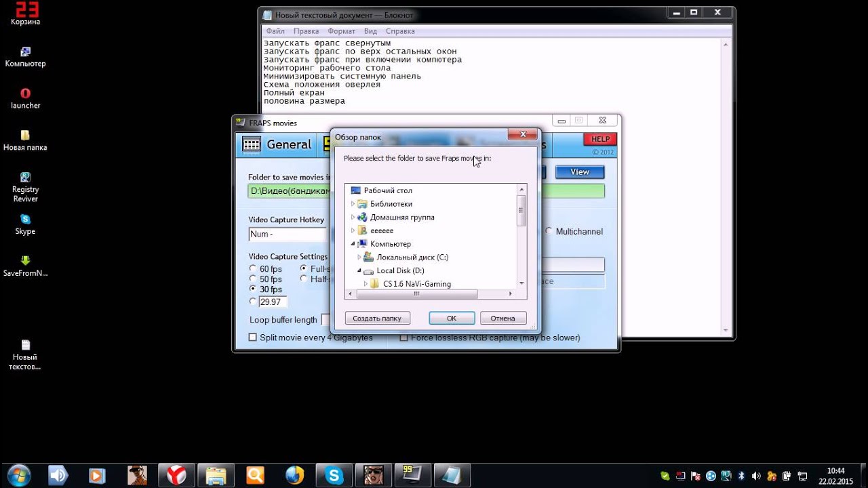
Task: Click 'половина размера' line in Notepad
Action: pyautogui.click(x=304, y=101)
